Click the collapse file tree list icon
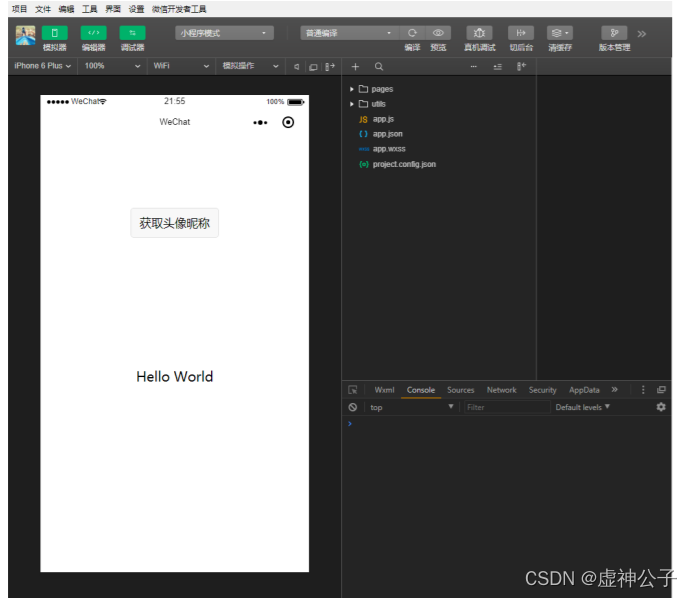This screenshot has height=598, width=692. tap(497, 67)
